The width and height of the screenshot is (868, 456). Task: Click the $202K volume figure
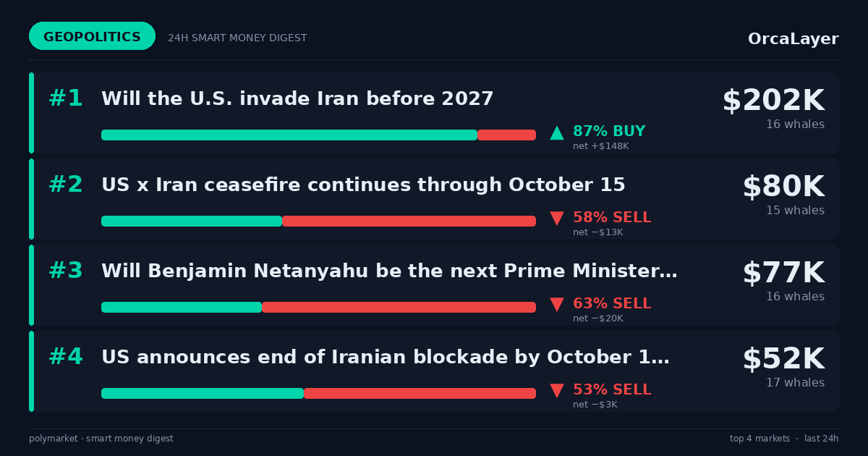[773, 101]
